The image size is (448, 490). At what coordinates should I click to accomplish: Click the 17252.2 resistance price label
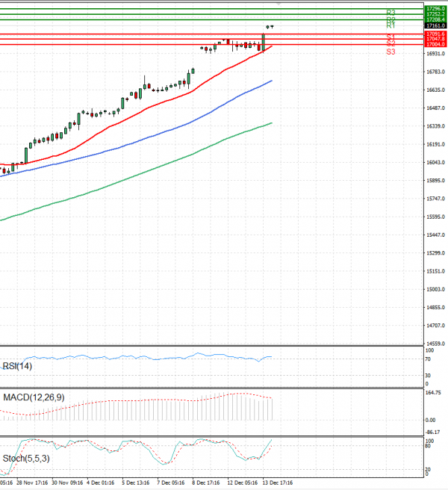point(436,14)
